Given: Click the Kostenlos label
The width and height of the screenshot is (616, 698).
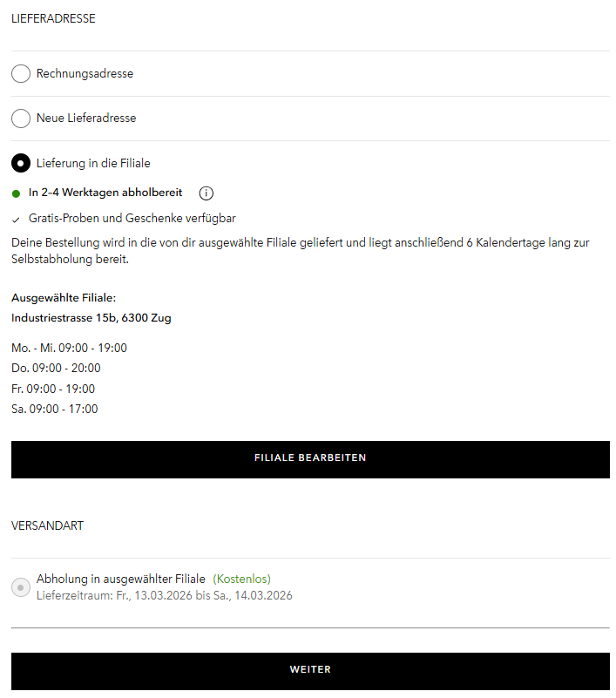Looking at the screenshot, I should pos(242,579).
